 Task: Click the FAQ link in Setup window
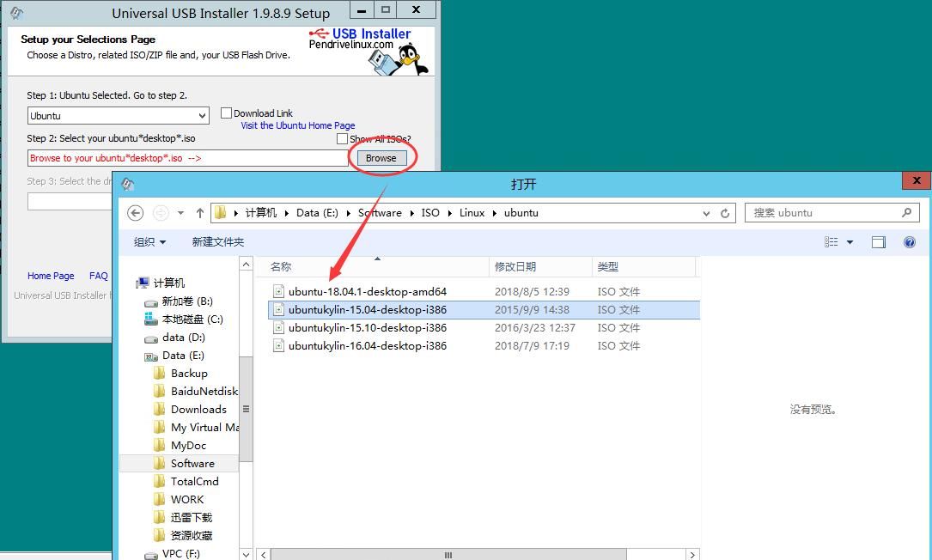[x=99, y=276]
